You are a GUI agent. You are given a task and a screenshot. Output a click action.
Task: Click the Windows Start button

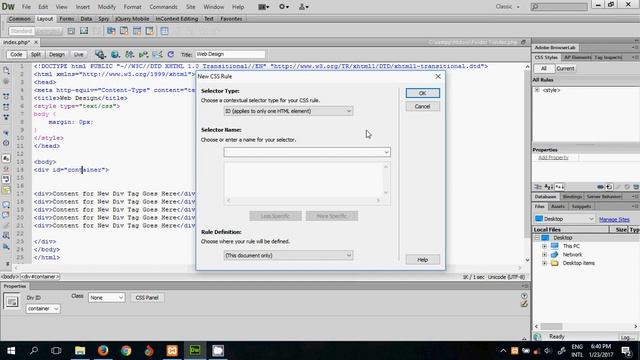coord(11,350)
